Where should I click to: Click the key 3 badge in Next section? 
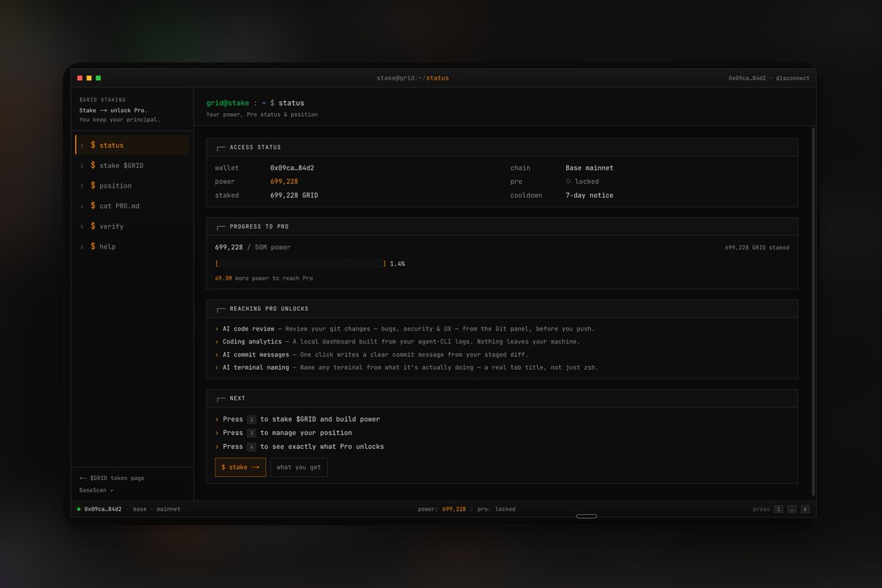(251, 433)
